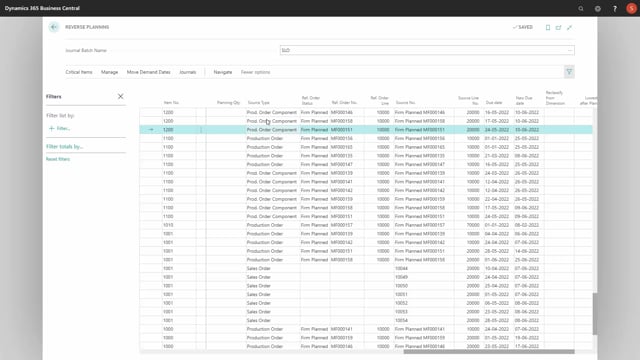Open the Critical Items menu
Screen dimensions: 640x360
(79, 72)
